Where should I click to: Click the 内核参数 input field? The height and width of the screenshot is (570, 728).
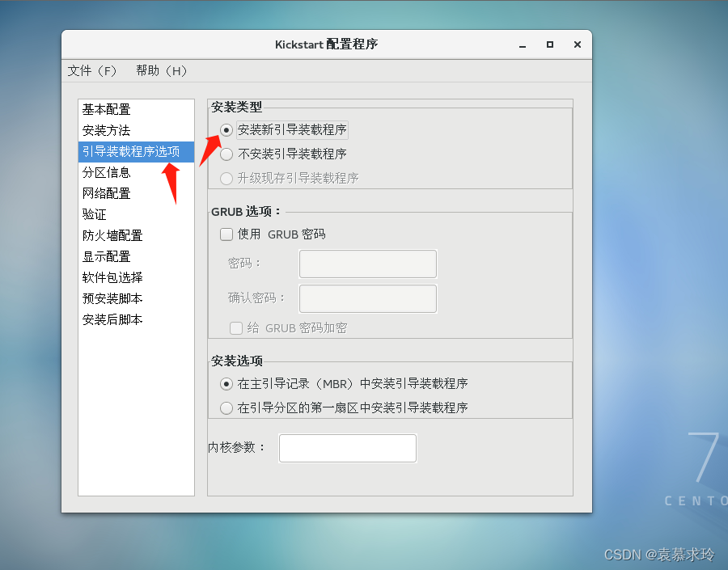point(348,449)
